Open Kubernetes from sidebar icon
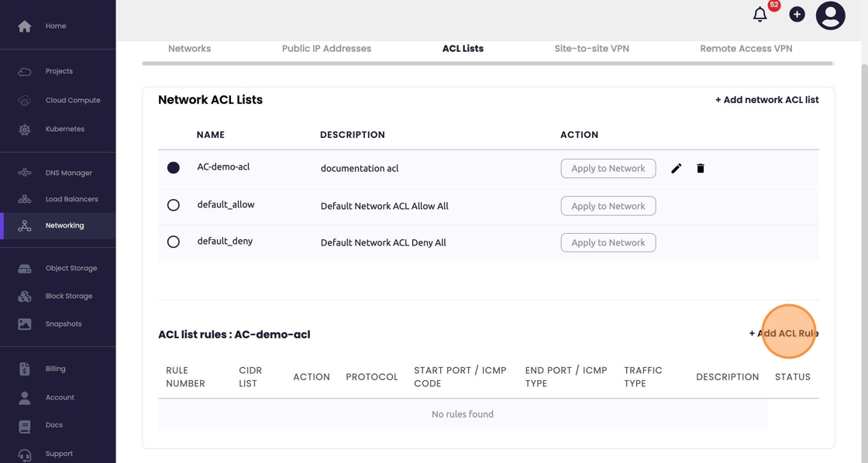 (x=25, y=129)
